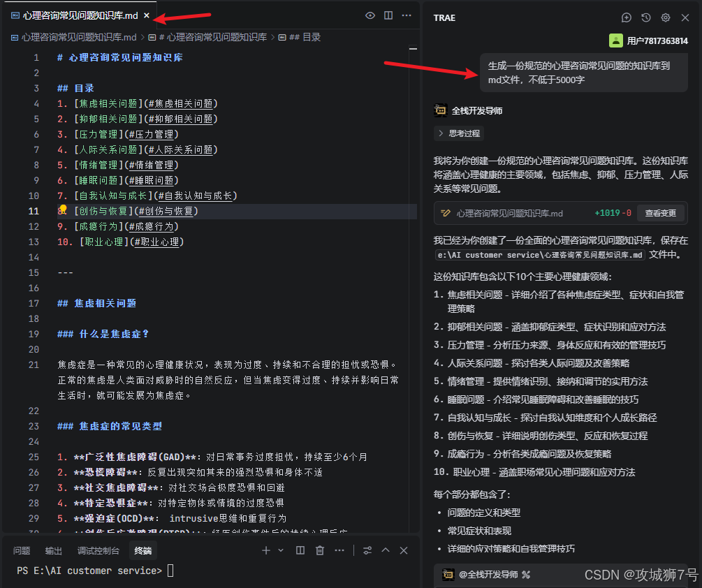
Task: Expand the 思考过程 section
Action: tap(459, 133)
